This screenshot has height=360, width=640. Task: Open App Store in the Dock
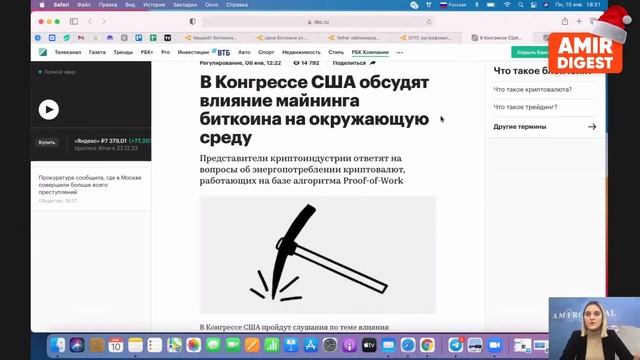[x=311, y=345]
